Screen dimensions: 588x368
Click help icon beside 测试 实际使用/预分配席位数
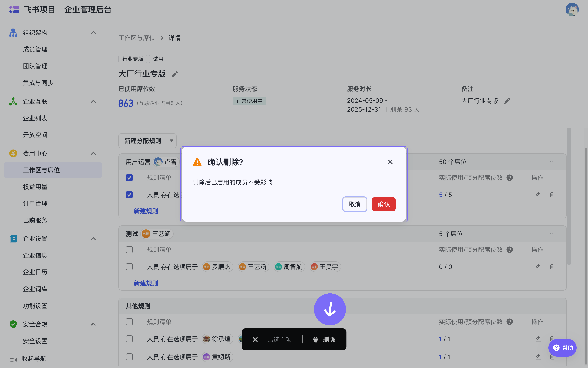pos(510,250)
